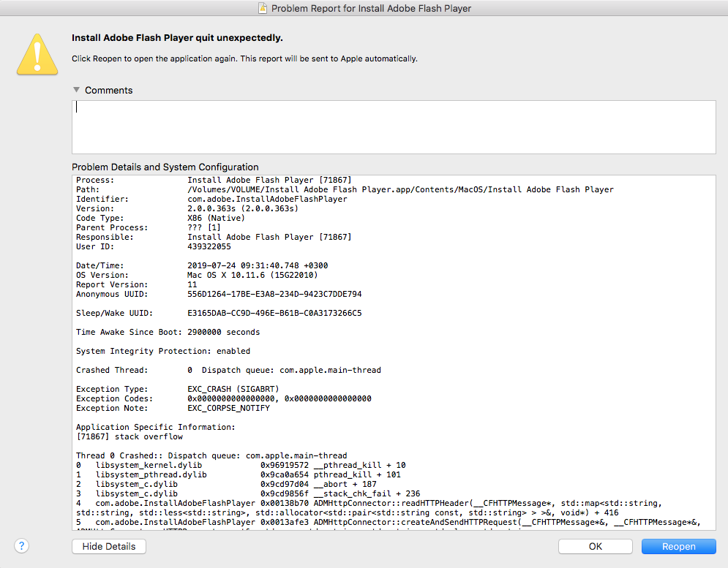
Task: Click the window title 'Problem Report for Install Adobe Flash Player'
Action: 372,8
